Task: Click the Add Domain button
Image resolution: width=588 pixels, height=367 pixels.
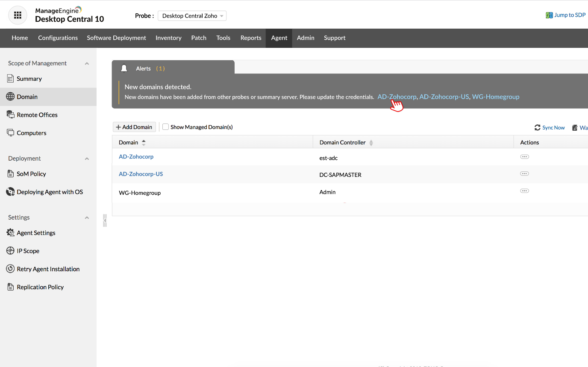Action: (x=134, y=127)
